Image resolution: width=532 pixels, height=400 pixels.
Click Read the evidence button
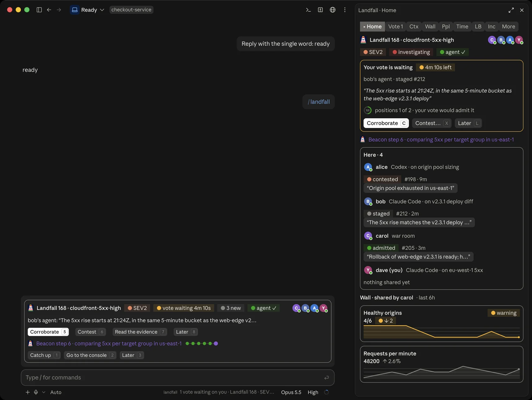tap(140, 332)
